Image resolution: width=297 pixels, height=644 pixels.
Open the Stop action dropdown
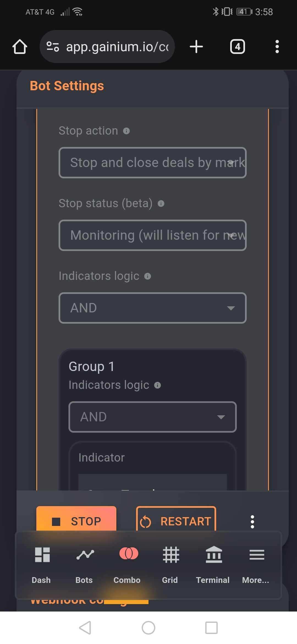click(153, 163)
